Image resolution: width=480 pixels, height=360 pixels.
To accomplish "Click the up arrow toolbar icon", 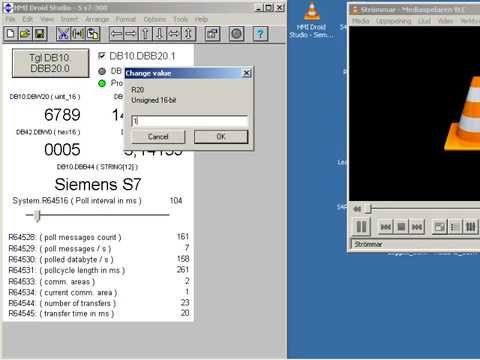I will click(145, 34).
